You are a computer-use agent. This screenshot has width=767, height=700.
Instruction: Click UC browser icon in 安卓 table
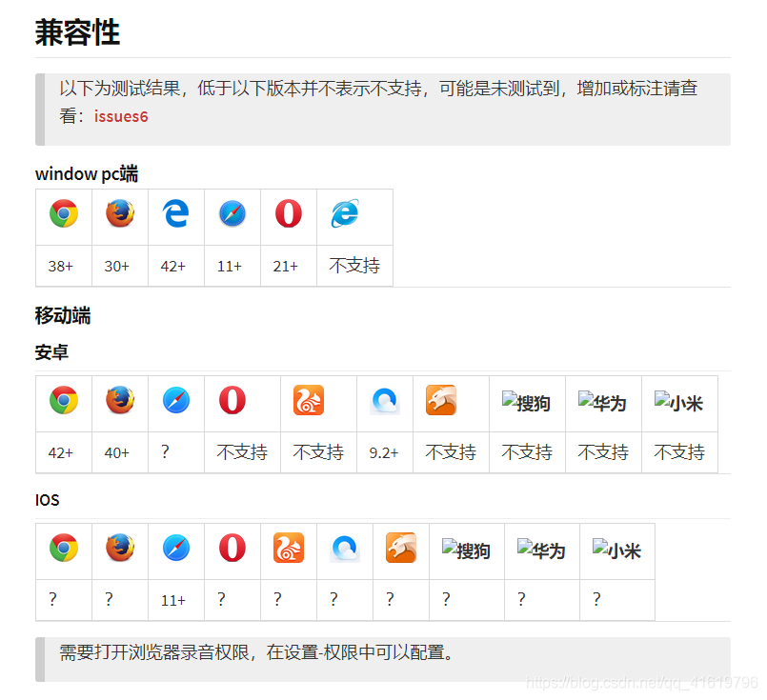(309, 400)
